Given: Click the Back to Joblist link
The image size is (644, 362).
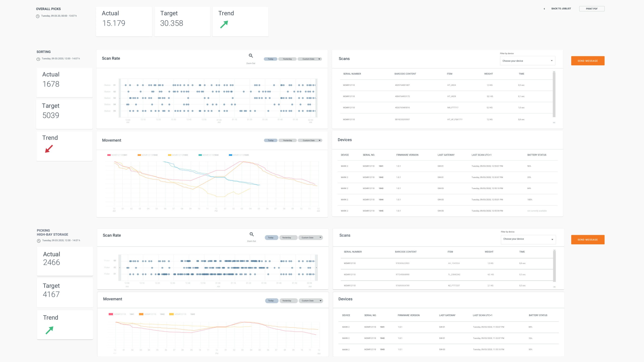Looking at the screenshot, I should point(561,9).
